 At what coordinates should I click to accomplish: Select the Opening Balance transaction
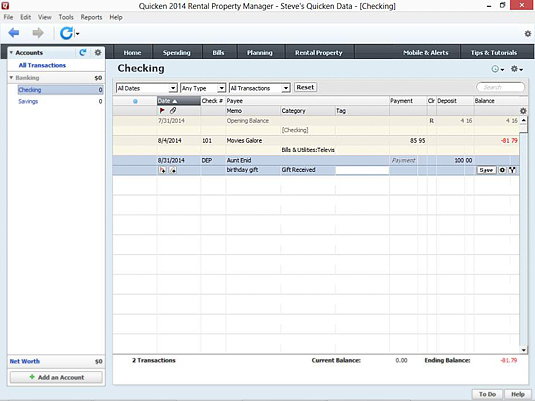tap(316, 125)
